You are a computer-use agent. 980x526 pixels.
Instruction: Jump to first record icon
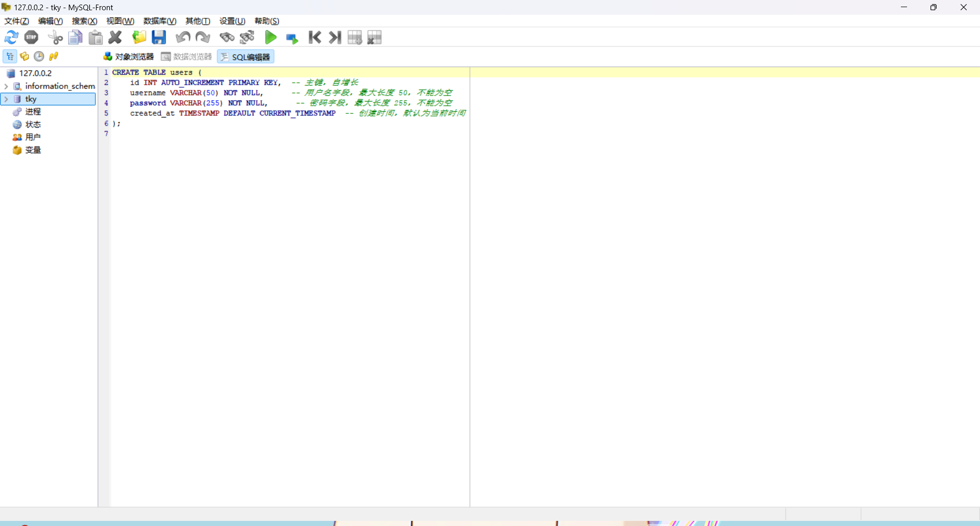(x=315, y=37)
